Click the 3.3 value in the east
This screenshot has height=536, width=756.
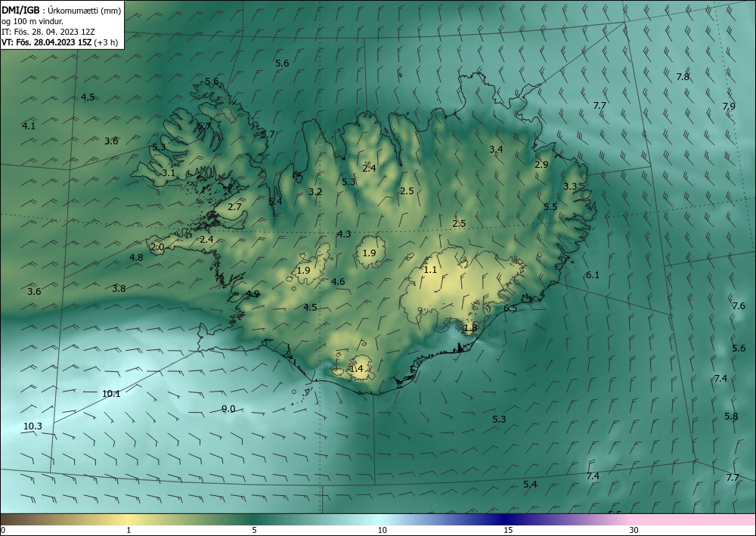click(570, 186)
